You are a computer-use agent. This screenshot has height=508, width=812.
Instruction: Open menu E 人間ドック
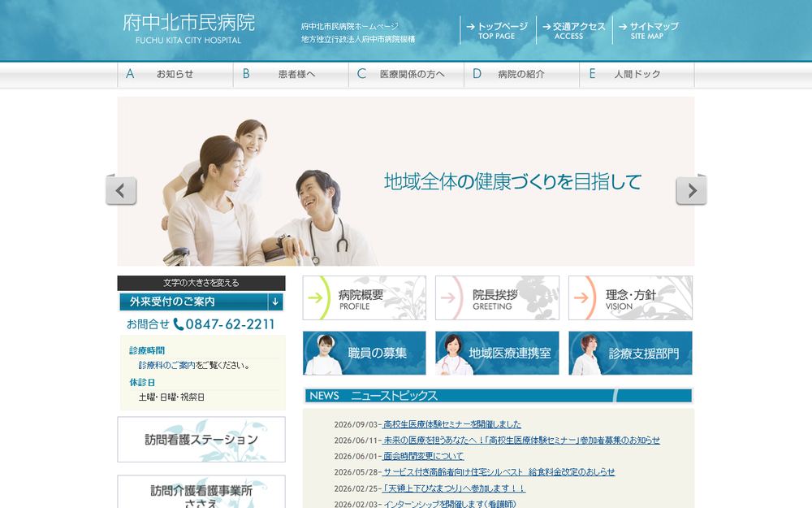[x=637, y=74]
